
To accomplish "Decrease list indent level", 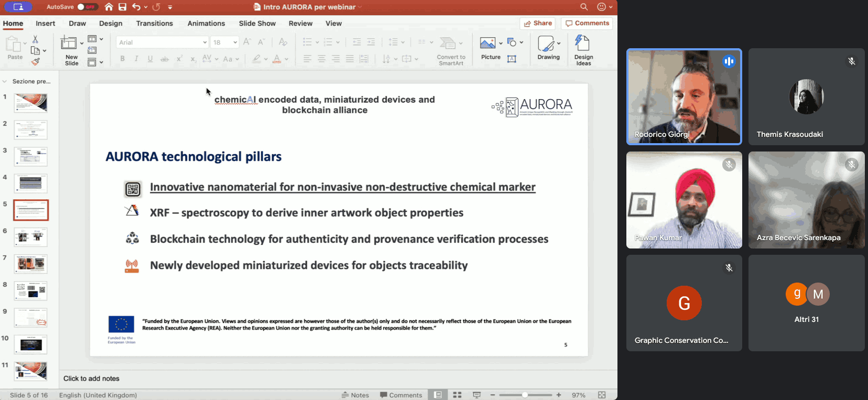I will [357, 42].
